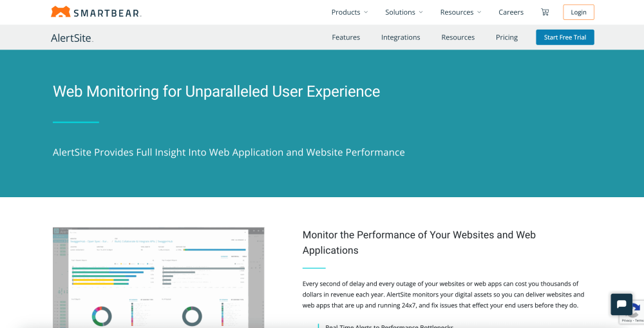
Task: Select Resources in AlertSite sub-navigation
Action: tap(458, 37)
